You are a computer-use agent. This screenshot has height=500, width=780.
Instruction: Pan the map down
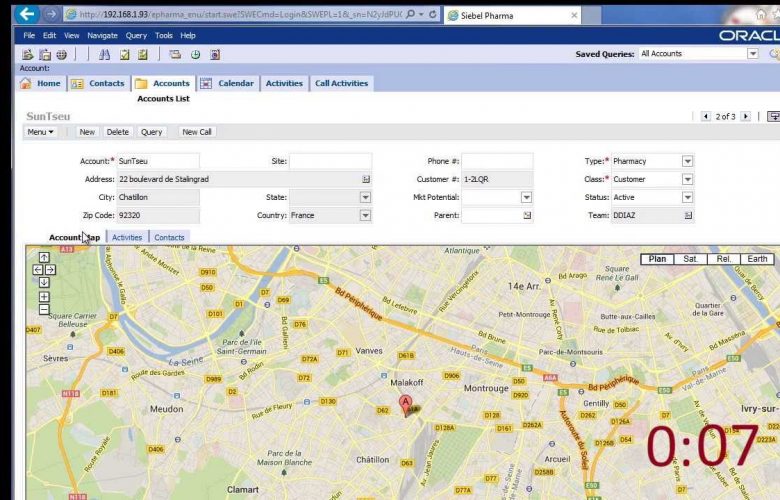point(44,282)
